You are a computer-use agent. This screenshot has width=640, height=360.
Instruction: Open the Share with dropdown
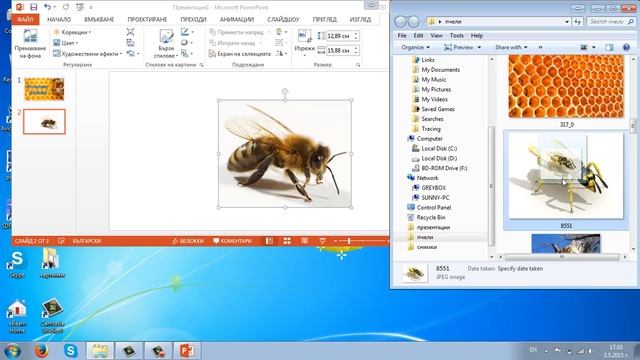tap(511, 47)
